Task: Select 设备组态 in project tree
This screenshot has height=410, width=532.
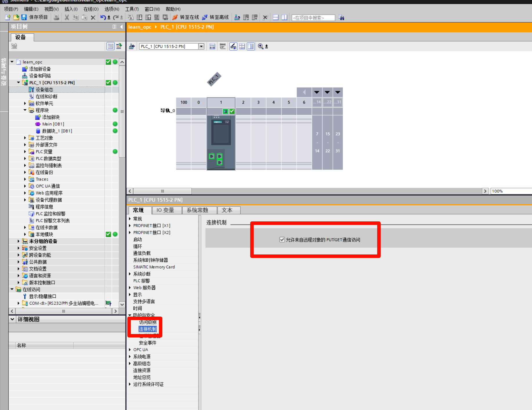Action: coord(44,90)
